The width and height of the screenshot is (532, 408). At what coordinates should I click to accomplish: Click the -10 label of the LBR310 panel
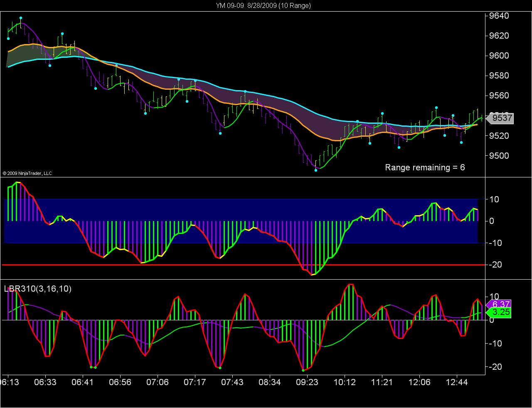pos(495,344)
